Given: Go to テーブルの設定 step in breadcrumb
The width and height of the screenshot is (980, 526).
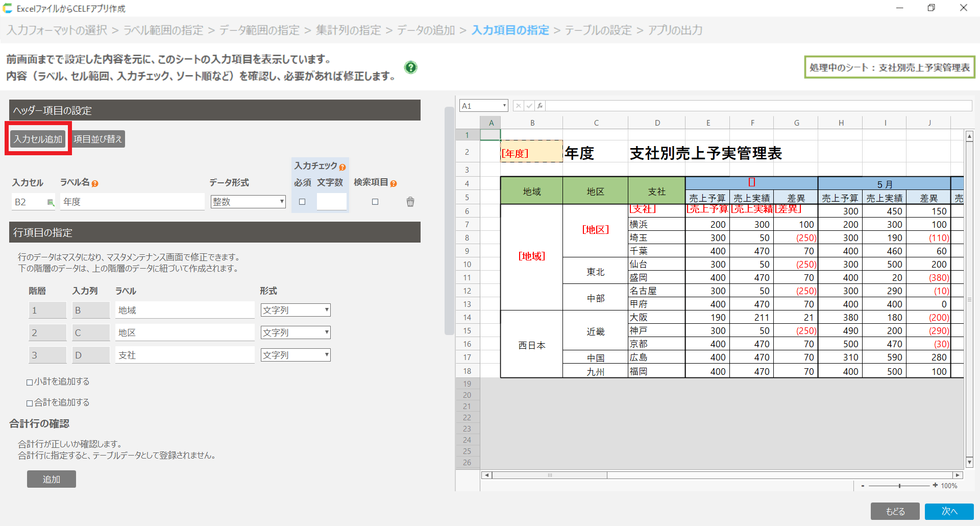Looking at the screenshot, I should (598, 30).
